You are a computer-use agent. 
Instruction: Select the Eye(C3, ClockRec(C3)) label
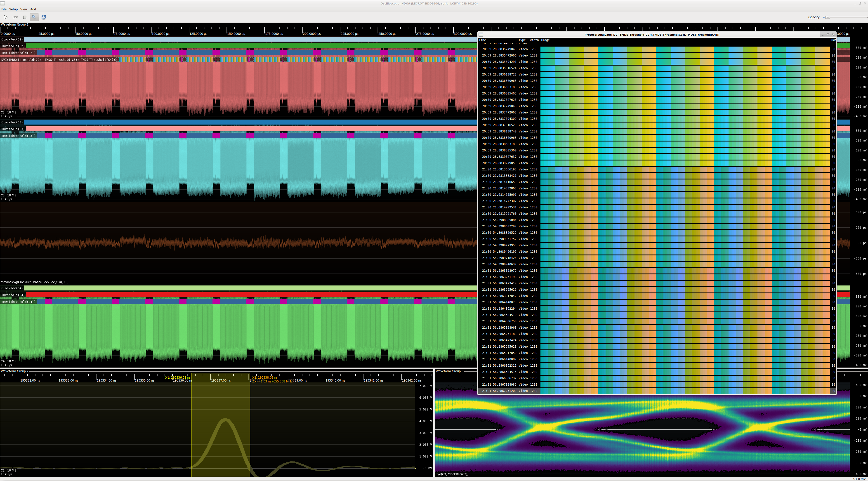click(x=452, y=474)
